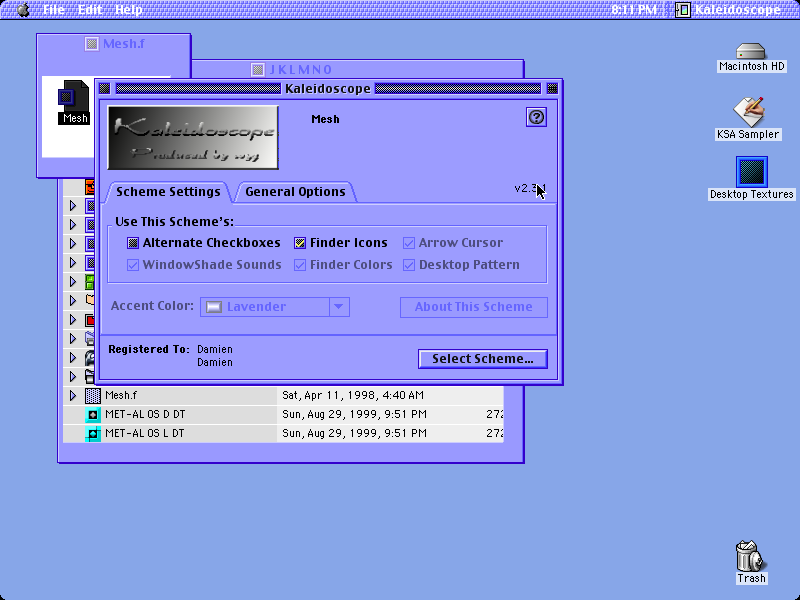Click the Mesh.f folder icon in list
This screenshot has height=600, width=800.
coord(93,395)
